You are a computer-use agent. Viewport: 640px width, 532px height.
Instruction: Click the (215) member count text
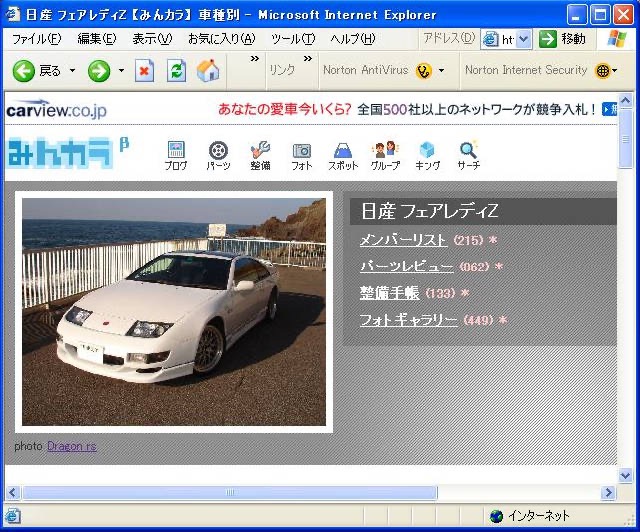[469, 240]
